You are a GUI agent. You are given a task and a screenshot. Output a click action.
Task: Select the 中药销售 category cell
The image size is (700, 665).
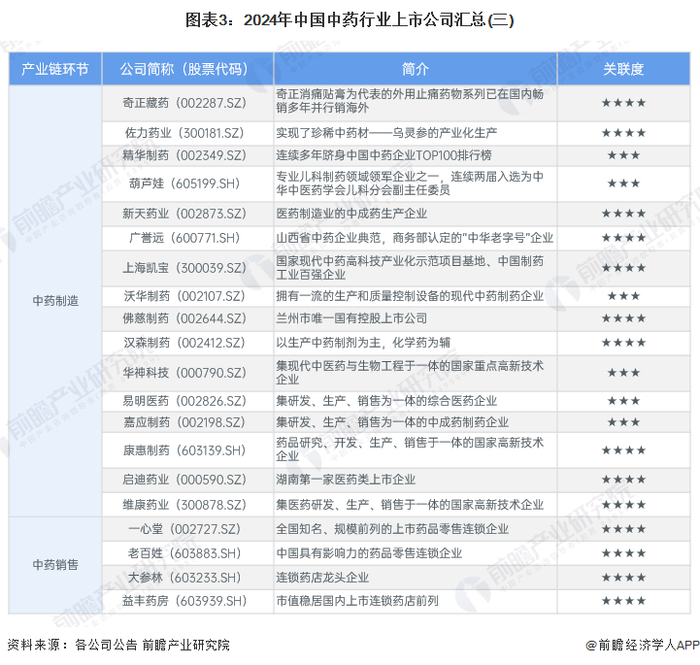tap(55, 565)
